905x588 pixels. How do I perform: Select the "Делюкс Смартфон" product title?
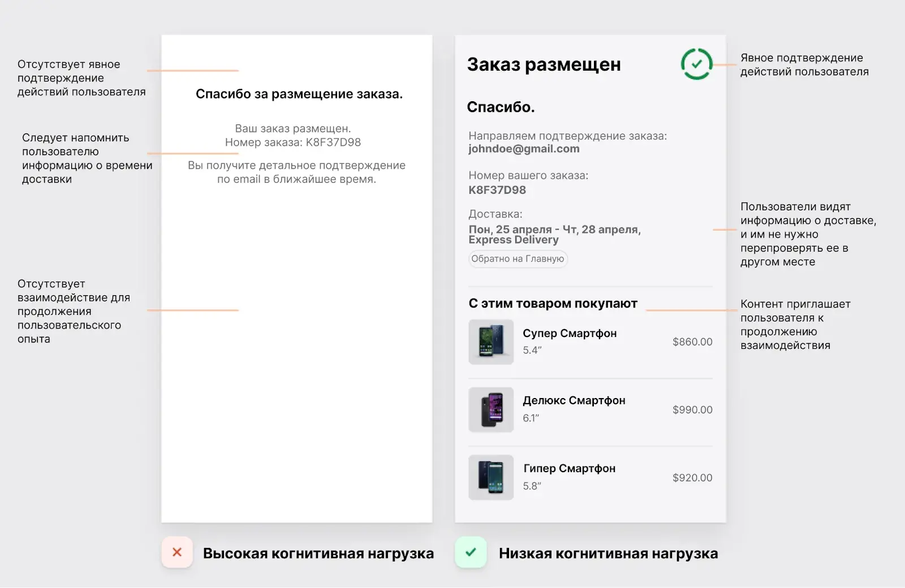(x=574, y=401)
